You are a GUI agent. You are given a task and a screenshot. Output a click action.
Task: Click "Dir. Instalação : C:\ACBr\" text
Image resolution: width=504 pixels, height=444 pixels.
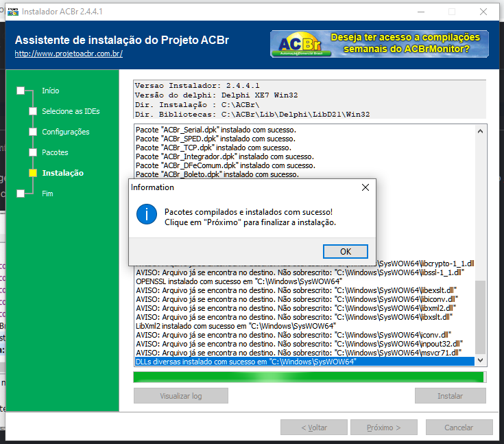pyautogui.click(x=197, y=105)
